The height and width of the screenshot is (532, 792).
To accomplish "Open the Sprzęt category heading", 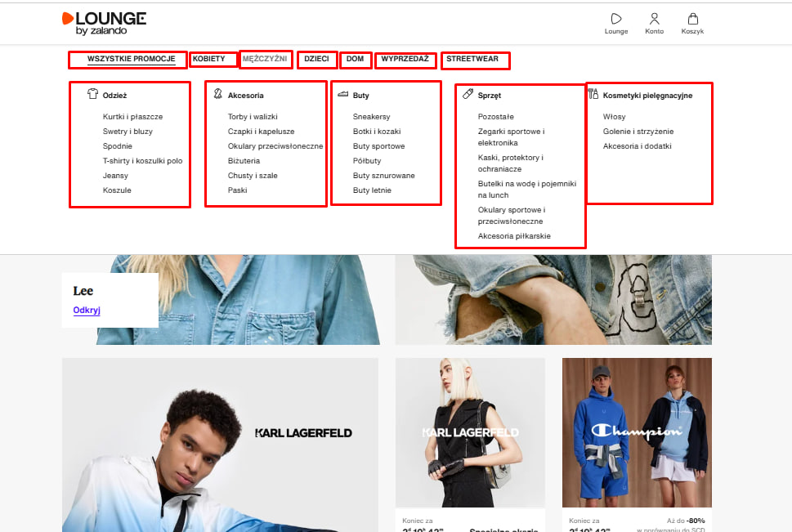I will point(490,96).
